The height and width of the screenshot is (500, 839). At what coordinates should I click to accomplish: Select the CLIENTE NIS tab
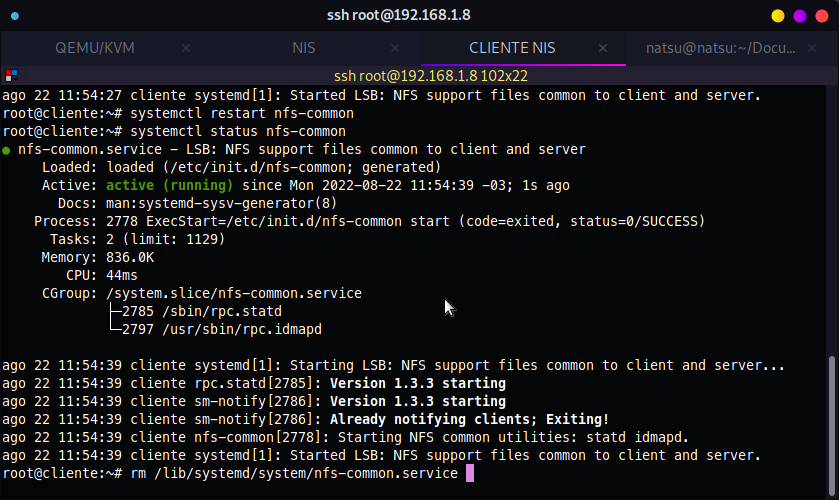[512, 48]
